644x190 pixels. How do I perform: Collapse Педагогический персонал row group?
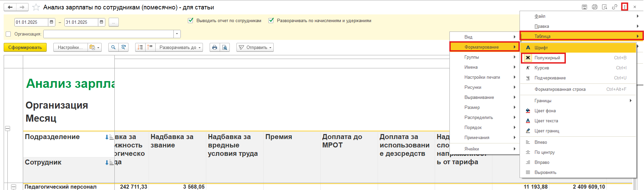14,187
